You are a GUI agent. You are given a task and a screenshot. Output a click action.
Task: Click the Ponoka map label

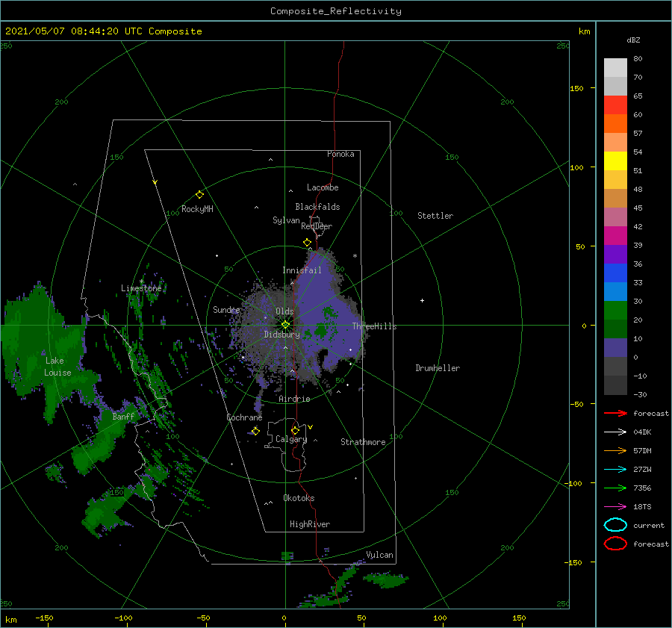pos(340,154)
